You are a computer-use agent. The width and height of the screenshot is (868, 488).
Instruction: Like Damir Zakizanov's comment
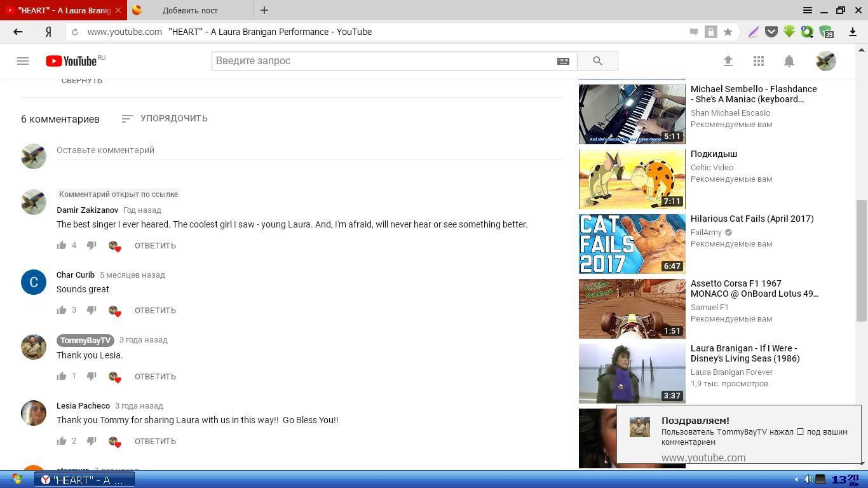[62, 245]
